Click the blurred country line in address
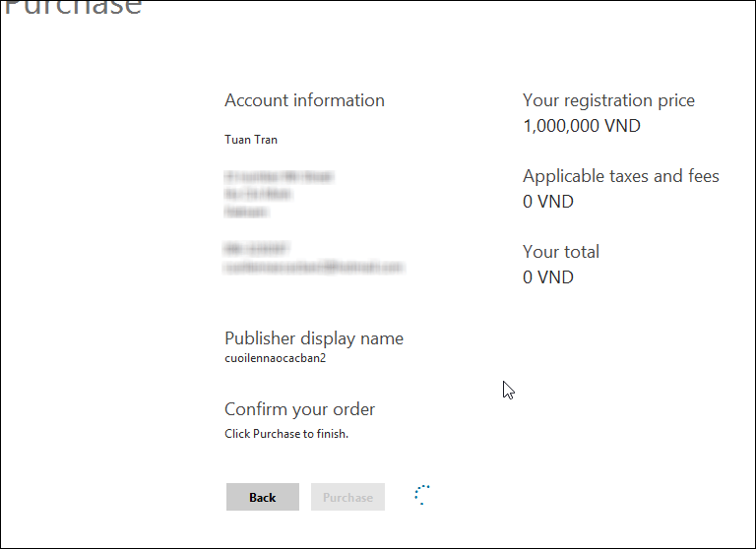The width and height of the screenshot is (756, 549). click(246, 211)
